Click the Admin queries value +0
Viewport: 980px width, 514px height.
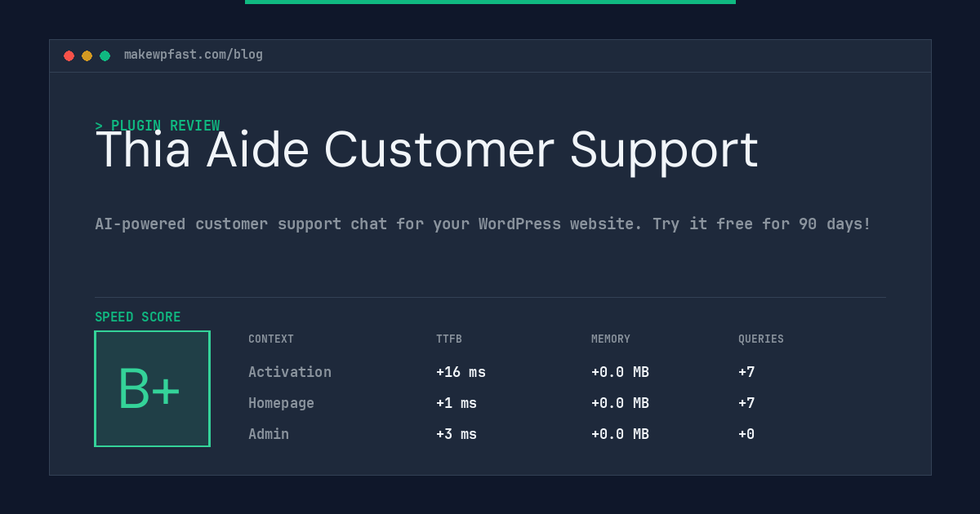[746, 434]
